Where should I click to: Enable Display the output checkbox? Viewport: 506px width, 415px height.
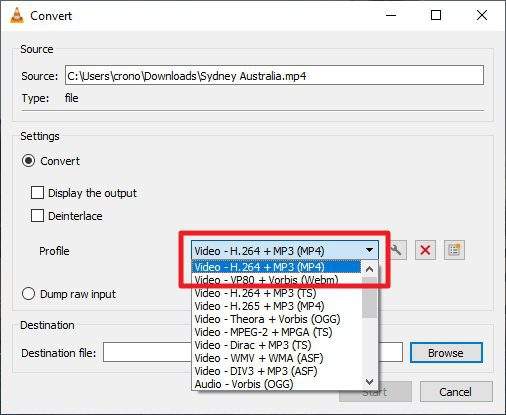[x=37, y=193]
